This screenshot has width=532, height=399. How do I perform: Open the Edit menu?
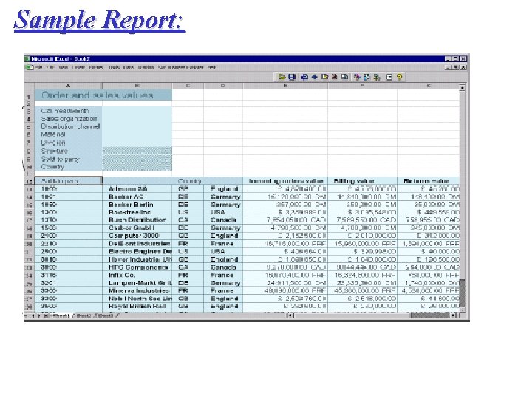coord(50,67)
